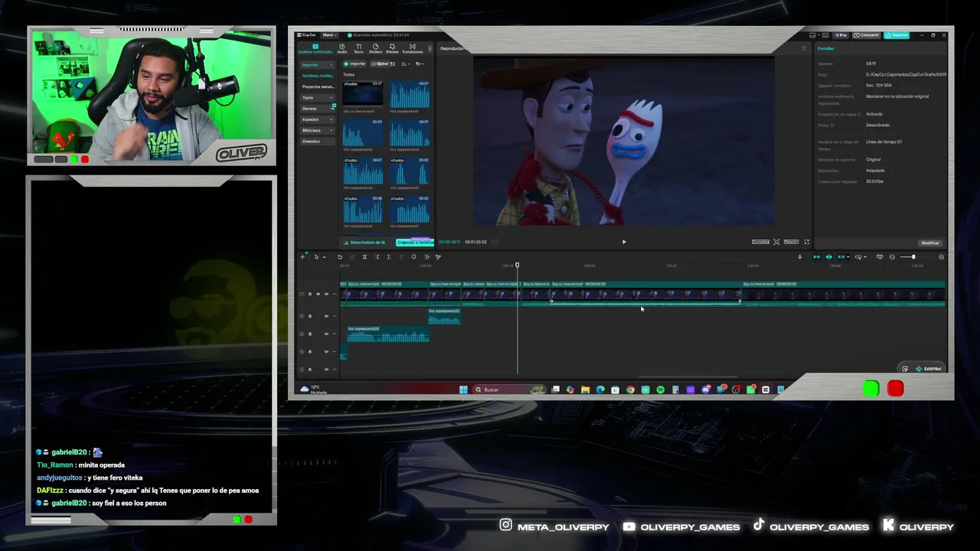The height and width of the screenshot is (551, 980).
Task: Adjust the timeline zoom slider
Action: pyautogui.click(x=913, y=257)
